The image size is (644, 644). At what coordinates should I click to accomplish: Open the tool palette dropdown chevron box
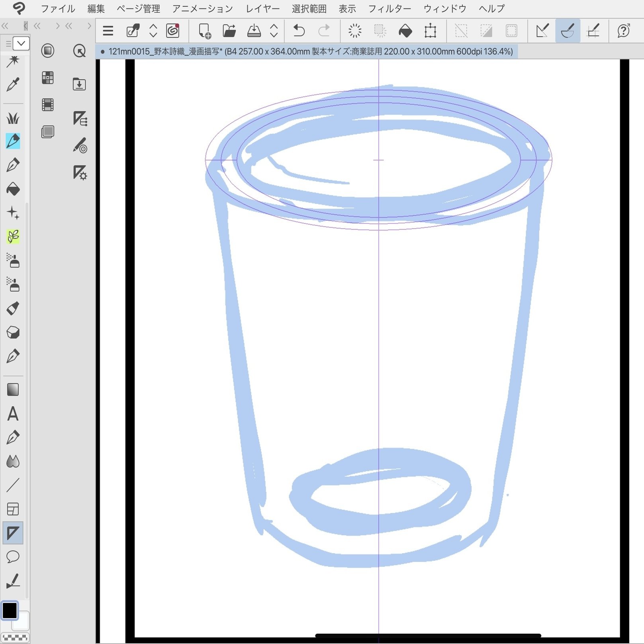(21, 43)
